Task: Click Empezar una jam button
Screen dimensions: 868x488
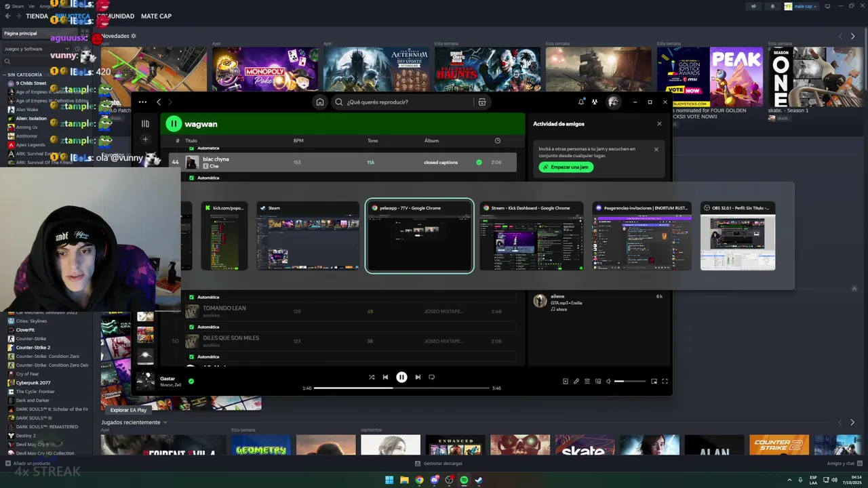Action: point(566,167)
